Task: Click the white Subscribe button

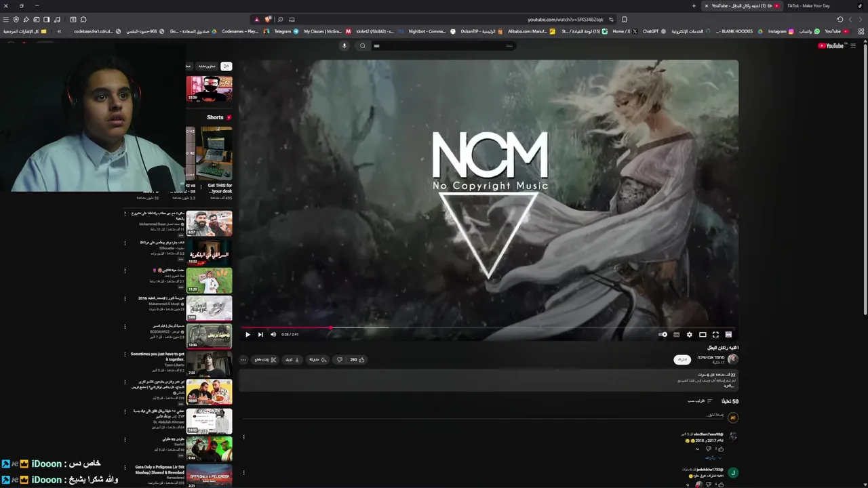Action: (x=682, y=359)
